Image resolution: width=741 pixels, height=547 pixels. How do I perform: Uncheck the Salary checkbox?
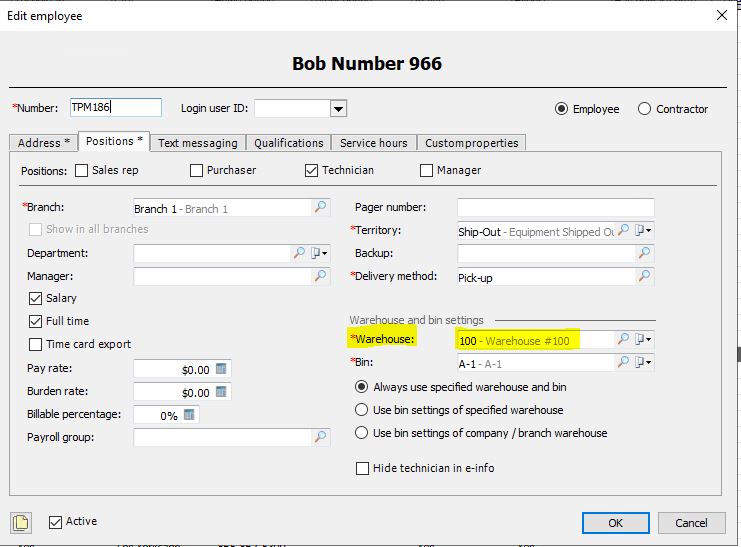tap(35, 298)
